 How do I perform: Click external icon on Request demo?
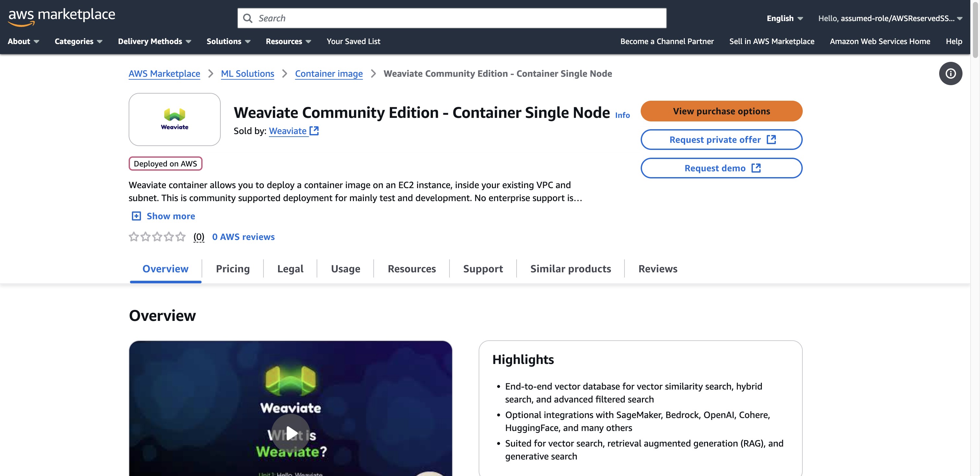(756, 168)
